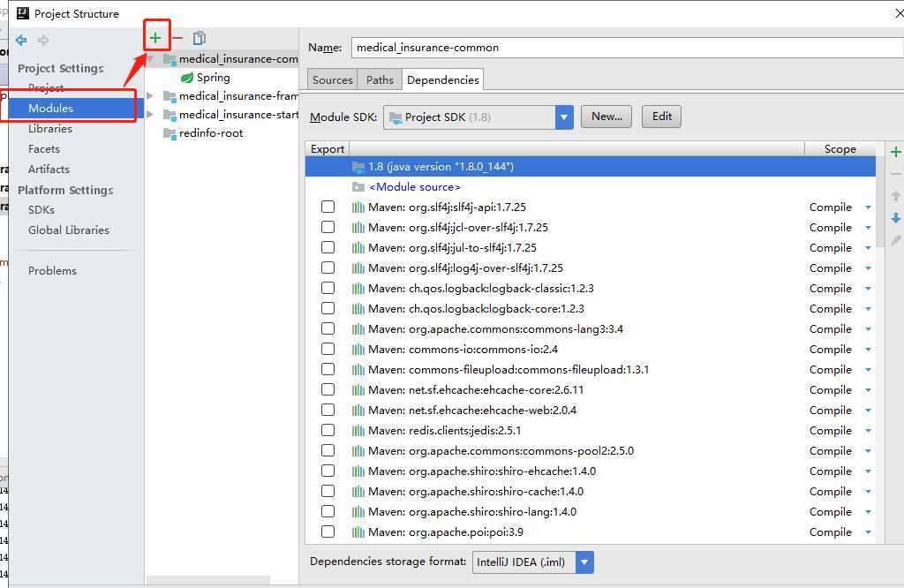Click the JDK 1.8 folder icon
Screen dimensions: 904x588
pos(358,167)
